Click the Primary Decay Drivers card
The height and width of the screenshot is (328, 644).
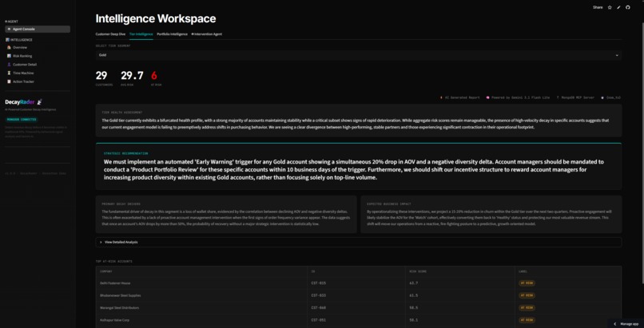coord(226,215)
